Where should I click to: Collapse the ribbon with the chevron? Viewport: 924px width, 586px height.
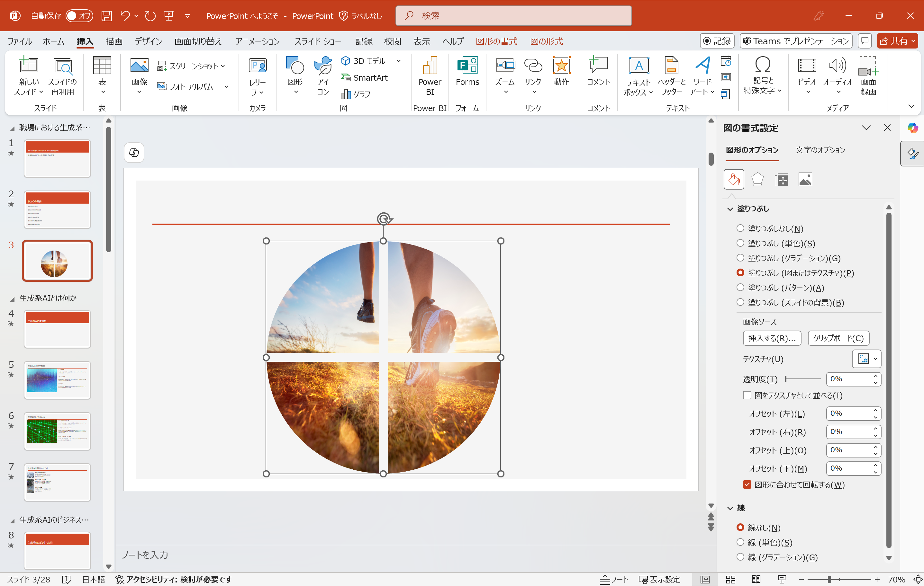click(x=911, y=106)
